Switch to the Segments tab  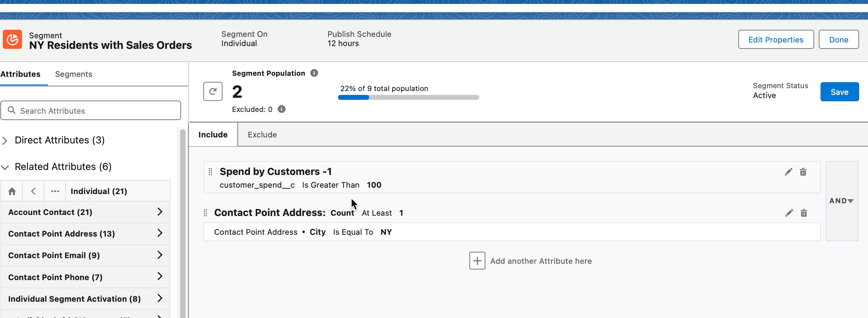click(74, 74)
